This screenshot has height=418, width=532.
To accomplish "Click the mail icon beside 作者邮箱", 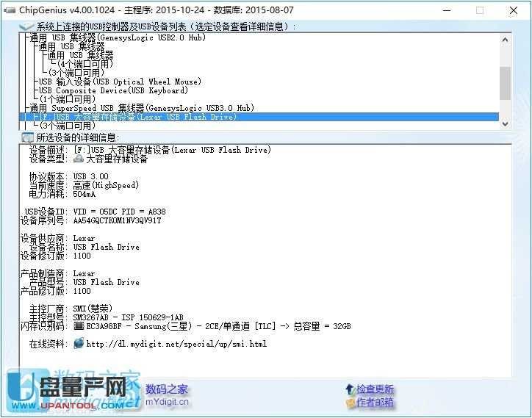I will click(350, 403).
